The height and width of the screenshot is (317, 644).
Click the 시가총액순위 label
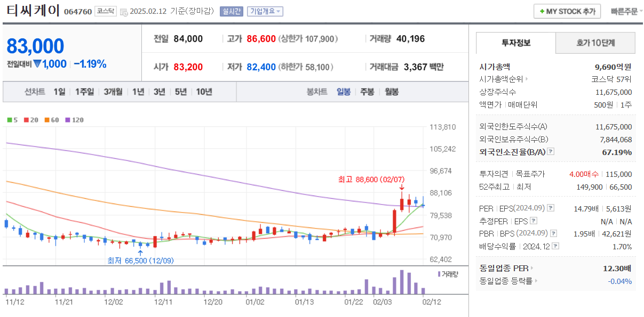(501, 79)
